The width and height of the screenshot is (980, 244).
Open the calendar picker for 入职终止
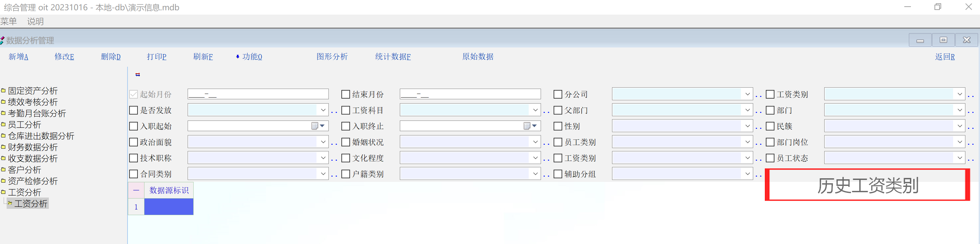[530, 126]
